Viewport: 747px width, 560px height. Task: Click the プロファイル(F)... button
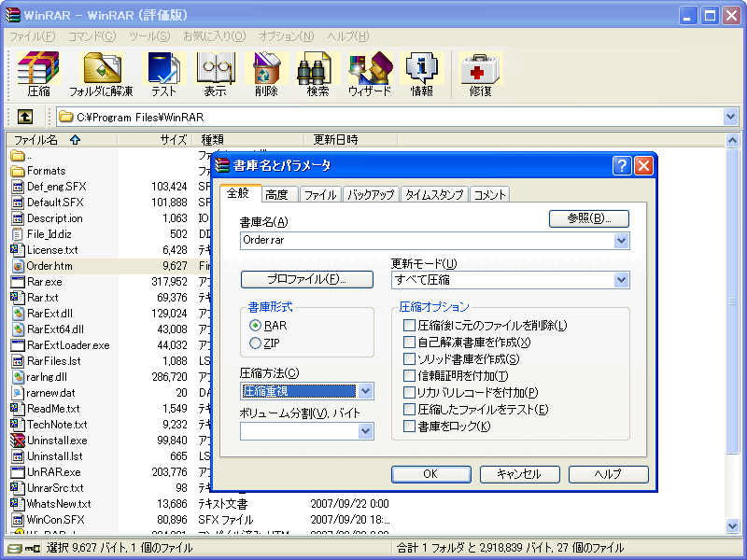coord(307,279)
